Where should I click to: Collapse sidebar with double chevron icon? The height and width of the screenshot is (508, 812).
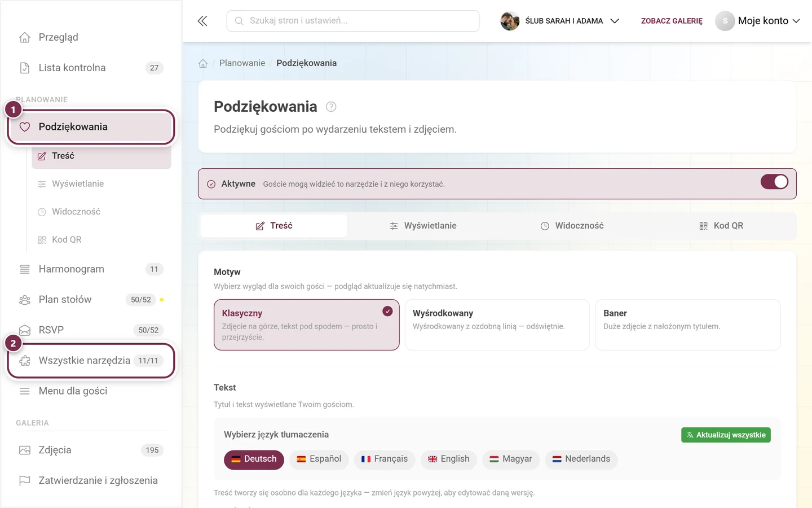pyautogui.click(x=202, y=21)
